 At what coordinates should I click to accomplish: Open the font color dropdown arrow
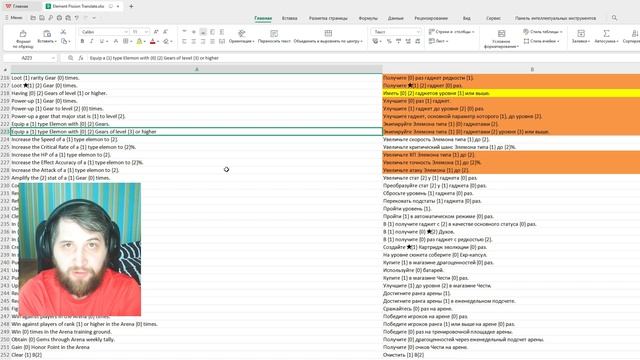click(158, 42)
